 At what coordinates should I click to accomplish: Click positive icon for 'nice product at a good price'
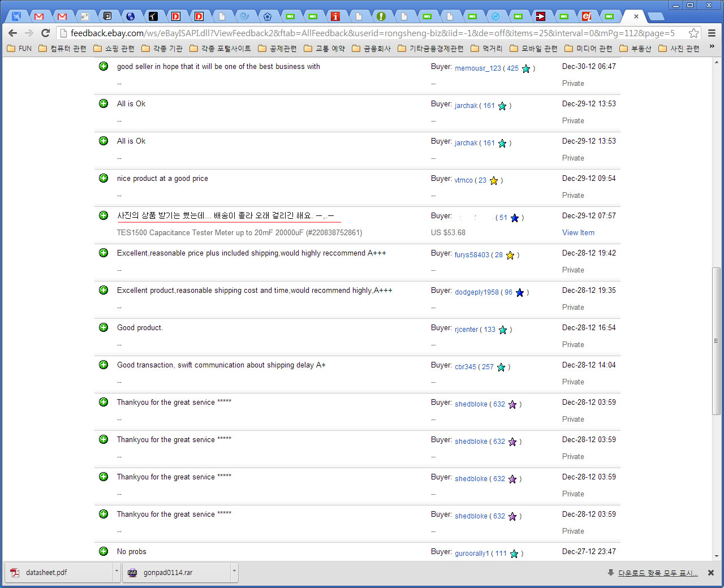[x=104, y=178]
